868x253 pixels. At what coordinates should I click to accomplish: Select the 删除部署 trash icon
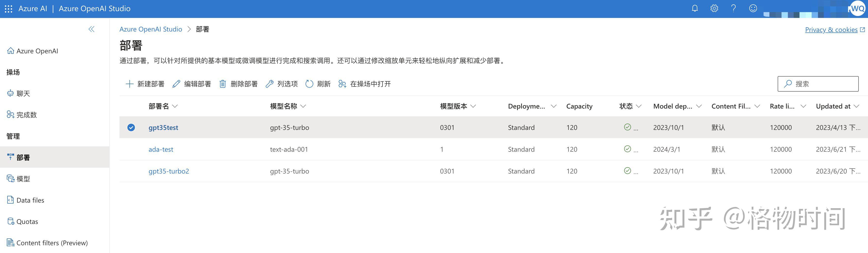[223, 84]
